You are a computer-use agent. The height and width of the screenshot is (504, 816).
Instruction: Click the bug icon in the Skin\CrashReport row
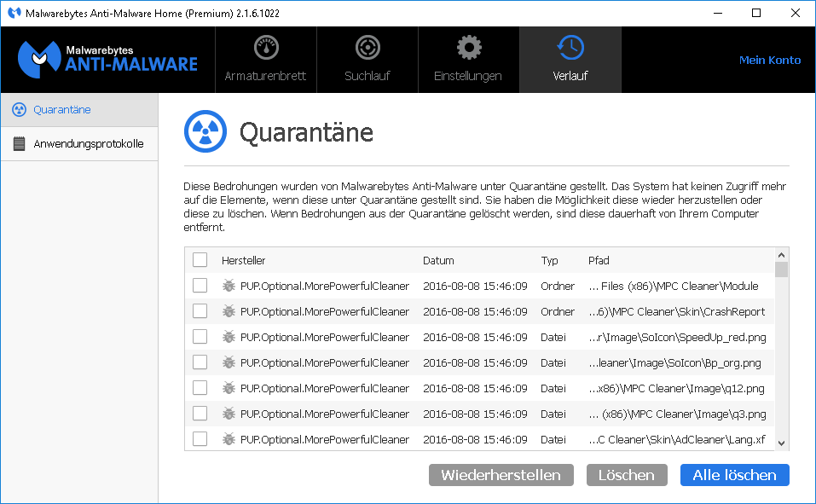pos(229,310)
